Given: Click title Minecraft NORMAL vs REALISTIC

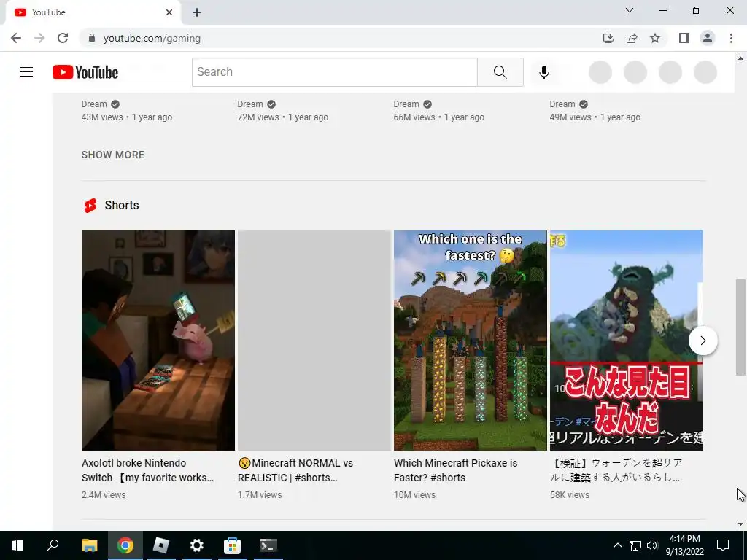Looking at the screenshot, I should (x=295, y=470).
